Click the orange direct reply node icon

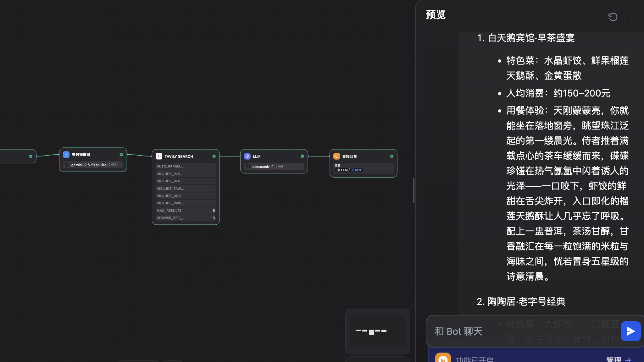tap(336, 156)
